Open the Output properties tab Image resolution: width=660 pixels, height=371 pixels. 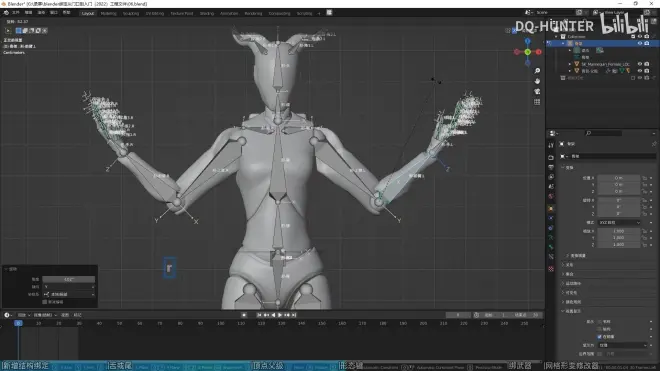coord(551,167)
